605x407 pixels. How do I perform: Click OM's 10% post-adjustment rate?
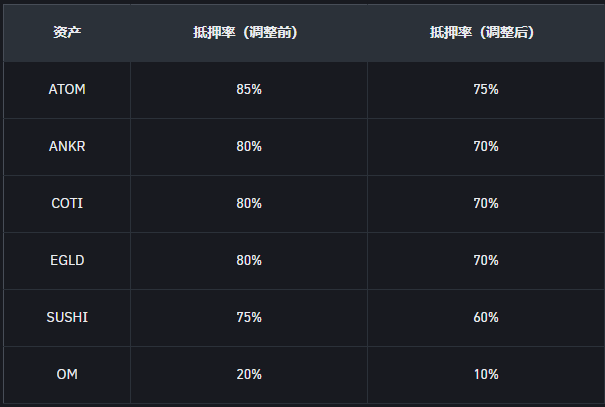[x=486, y=374]
